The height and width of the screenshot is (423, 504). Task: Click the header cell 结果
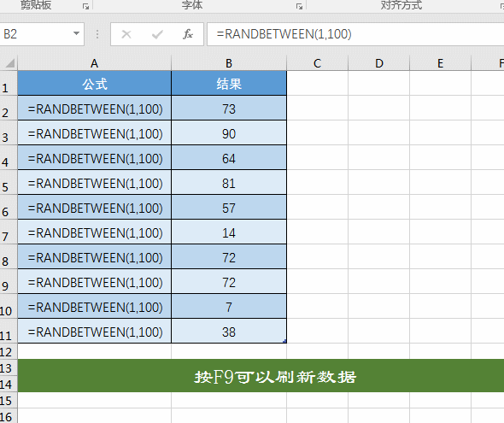point(229,83)
